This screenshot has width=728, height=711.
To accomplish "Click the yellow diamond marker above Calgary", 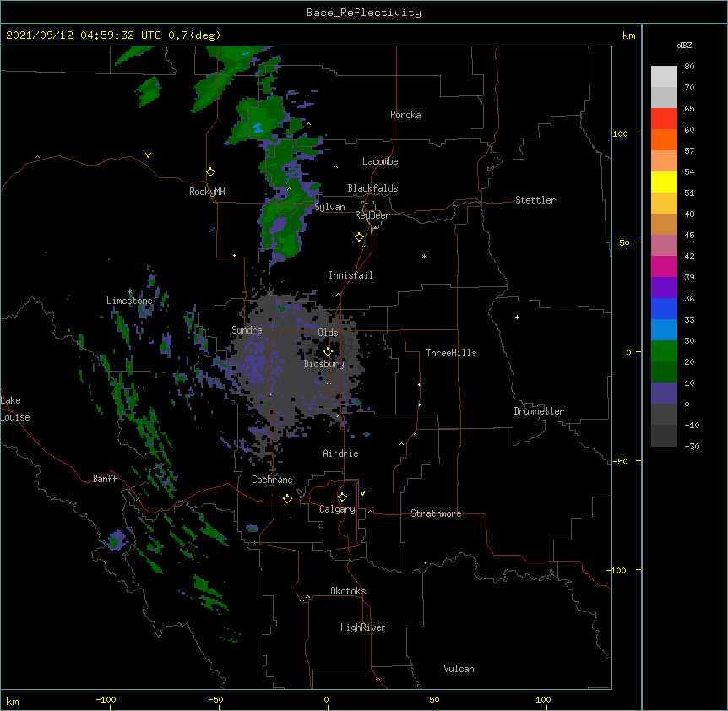I will click(x=342, y=497).
